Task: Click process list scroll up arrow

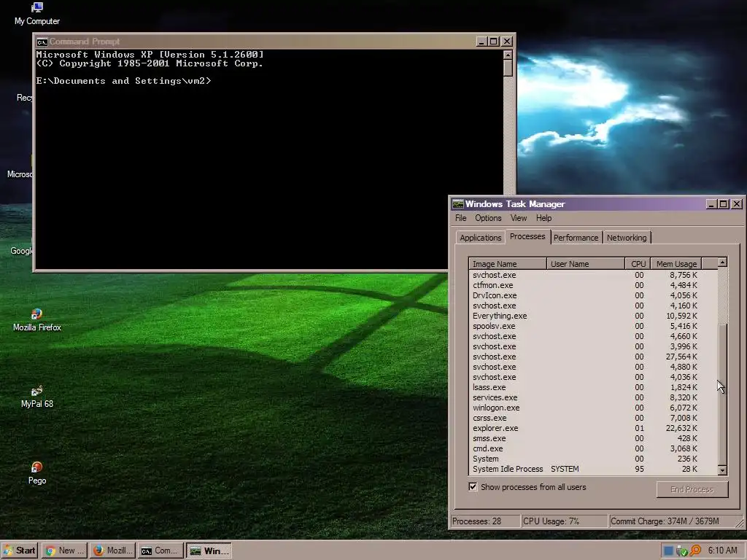Action: (x=722, y=262)
